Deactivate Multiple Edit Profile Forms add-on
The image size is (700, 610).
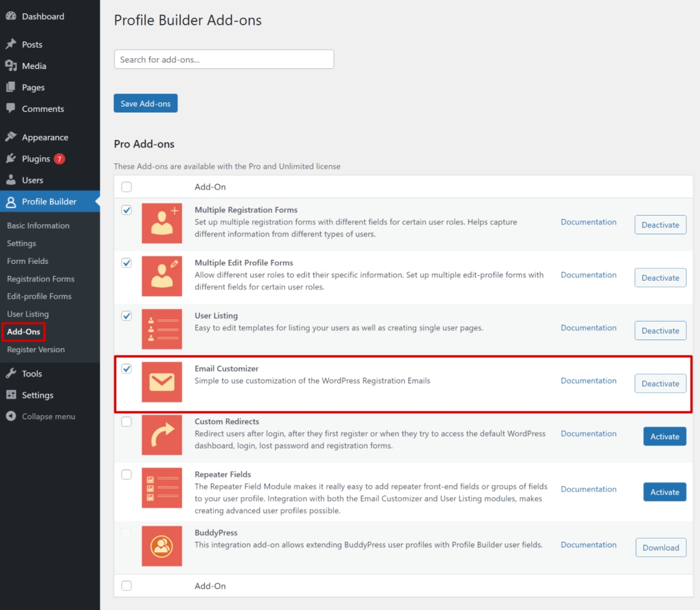660,278
